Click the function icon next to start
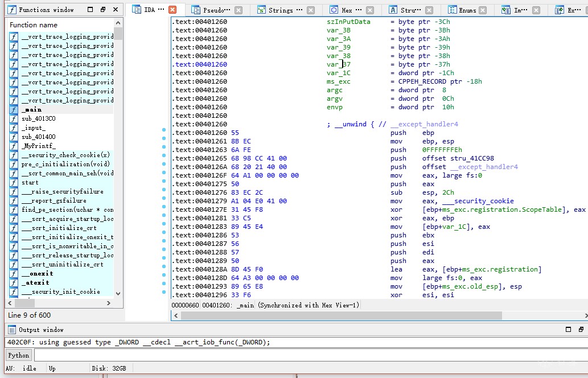This screenshot has height=378, width=588. (x=14, y=182)
